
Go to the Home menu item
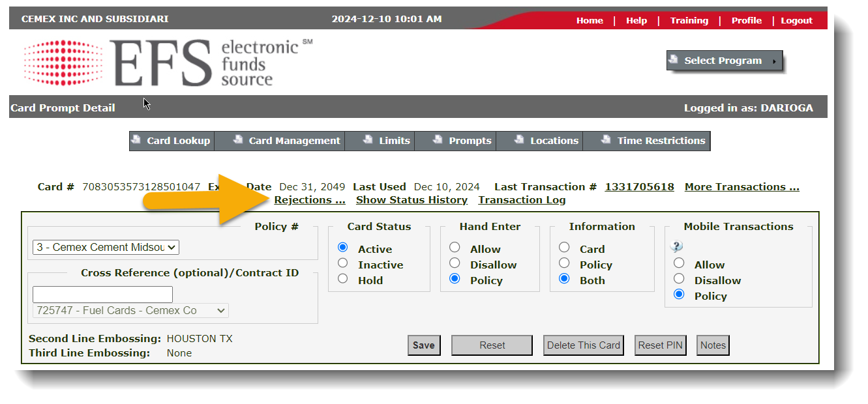[x=589, y=20]
